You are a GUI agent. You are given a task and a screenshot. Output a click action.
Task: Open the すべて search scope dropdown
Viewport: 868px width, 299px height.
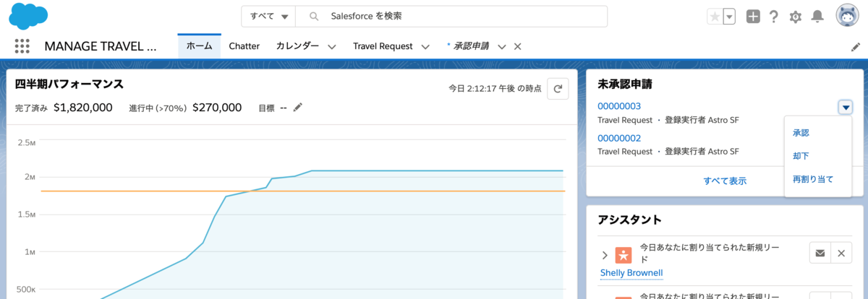point(270,16)
